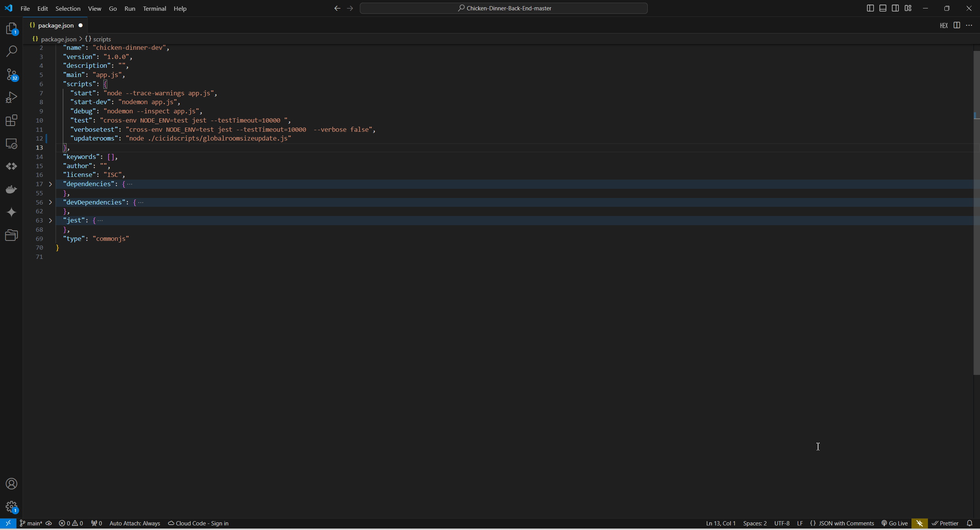Expand the folded jest block
The height and width of the screenshot is (530, 980).
(x=50, y=221)
